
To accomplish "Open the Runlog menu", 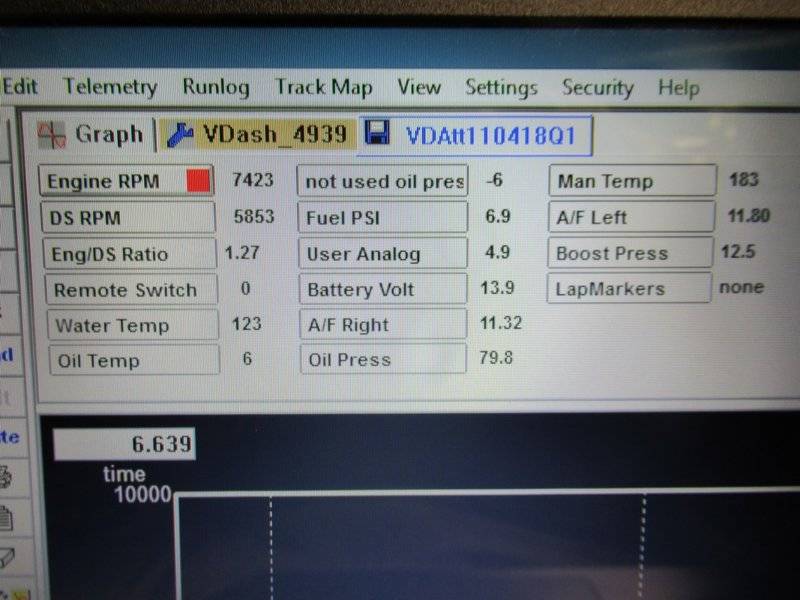I will click(215, 88).
